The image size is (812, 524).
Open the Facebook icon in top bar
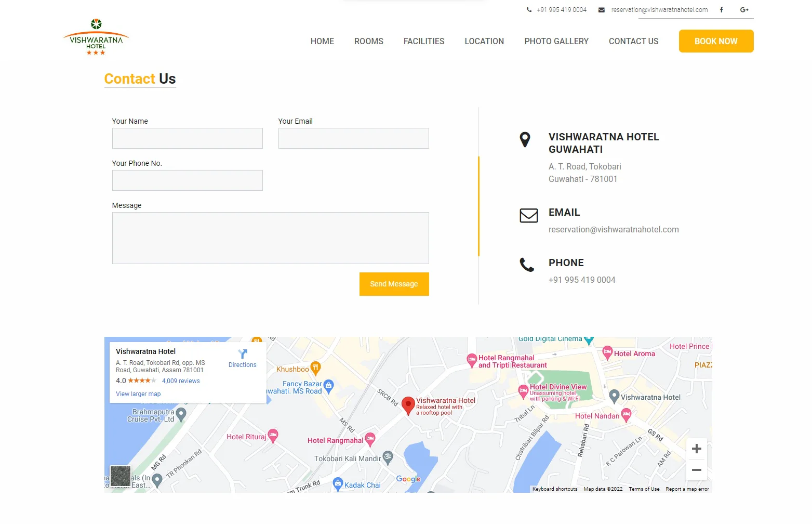click(721, 10)
